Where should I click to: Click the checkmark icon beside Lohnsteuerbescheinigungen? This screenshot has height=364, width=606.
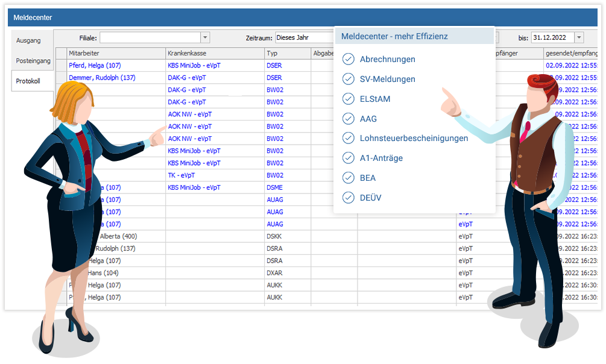coord(348,138)
